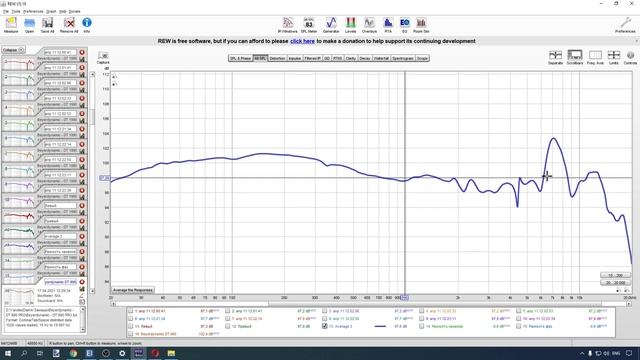640x360 pixels.
Task: Check the trace 11 checkbox in legend
Action: (x=131, y=326)
